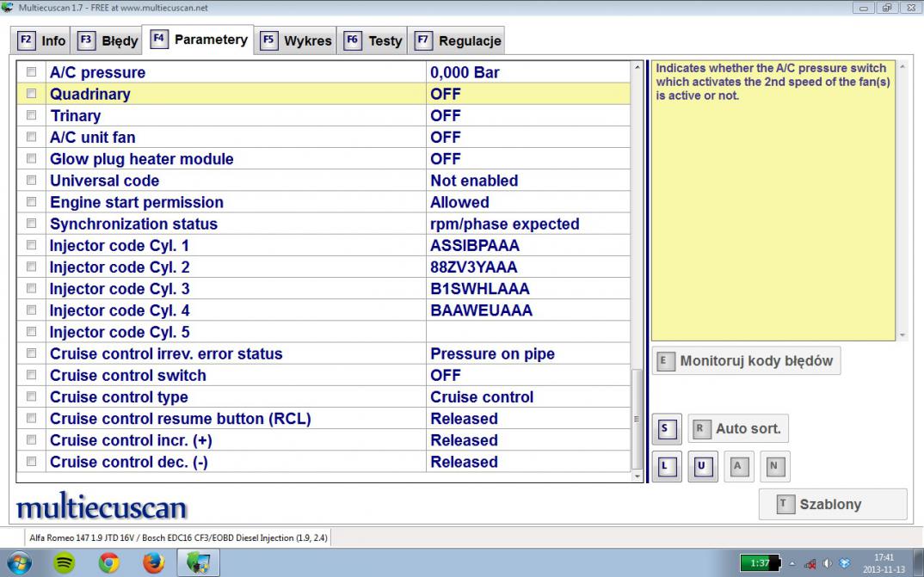The image size is (924, 577).
Task: Click the S key button
Action: point(665,428)
